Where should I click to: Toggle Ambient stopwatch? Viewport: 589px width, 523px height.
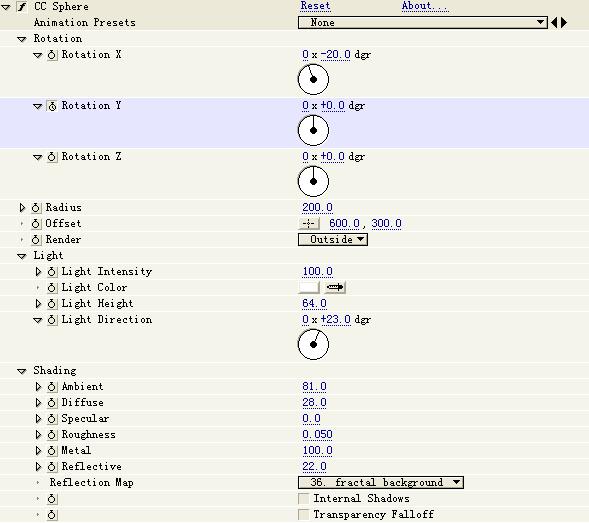pyautogui.click(x=52, y=387)
